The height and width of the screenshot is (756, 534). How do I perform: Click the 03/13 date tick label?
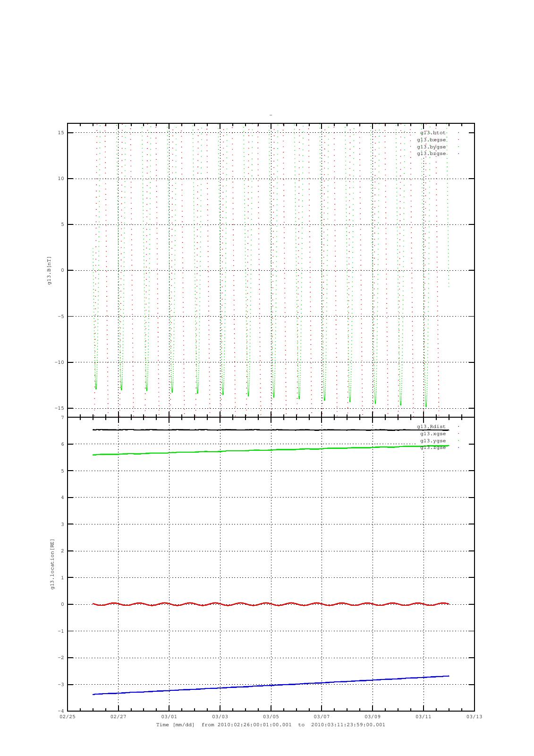coord(475,716)
